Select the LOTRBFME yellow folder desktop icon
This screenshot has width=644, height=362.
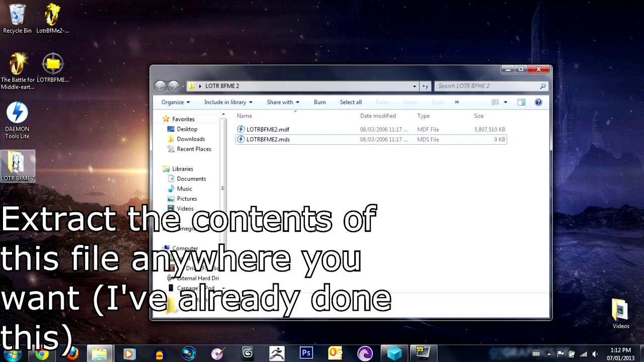tap(53, 68)
